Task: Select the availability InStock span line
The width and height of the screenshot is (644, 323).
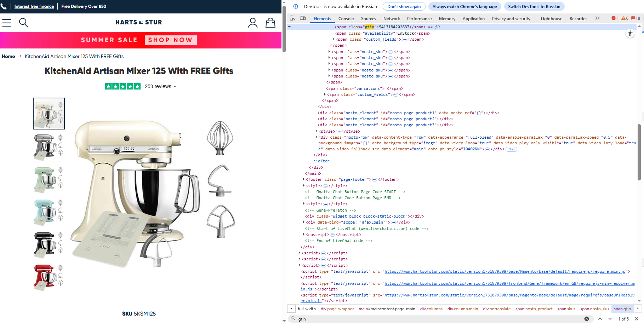Action: [x=382, y=33]
